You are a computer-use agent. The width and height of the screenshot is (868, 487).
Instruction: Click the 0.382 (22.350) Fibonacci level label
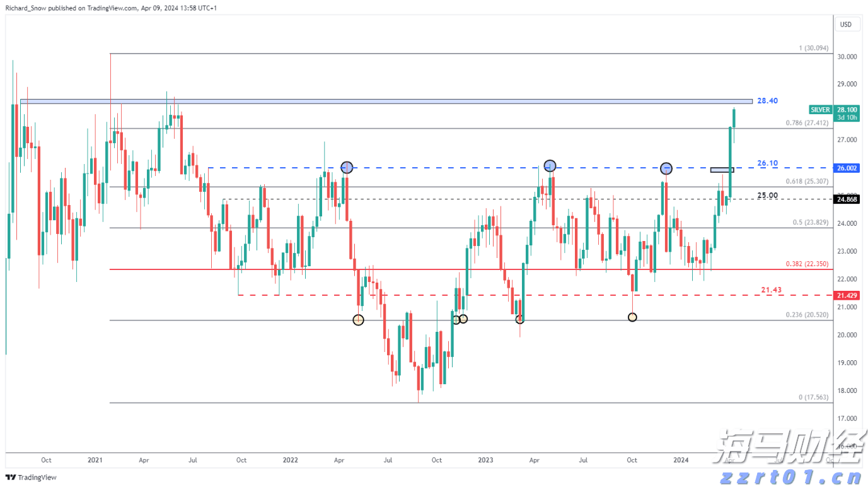click(x=807, y=264)
